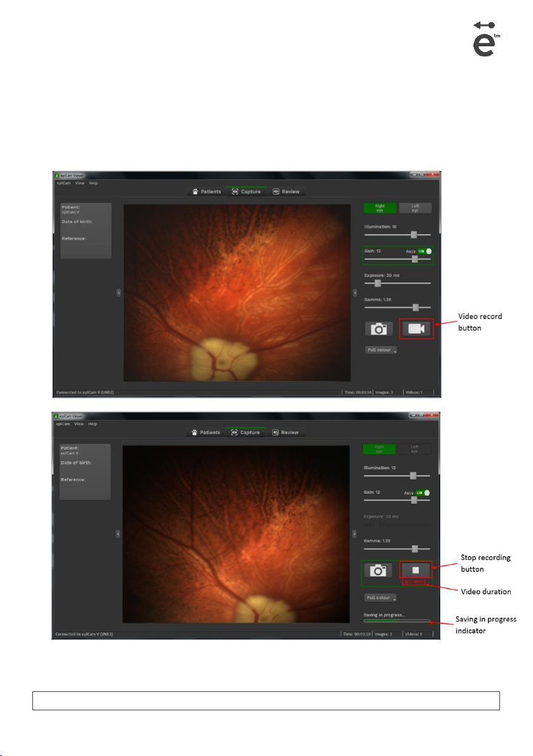
Task: Open Help menu in upper window
Action: pyautogui.click(x=93, y=183)
